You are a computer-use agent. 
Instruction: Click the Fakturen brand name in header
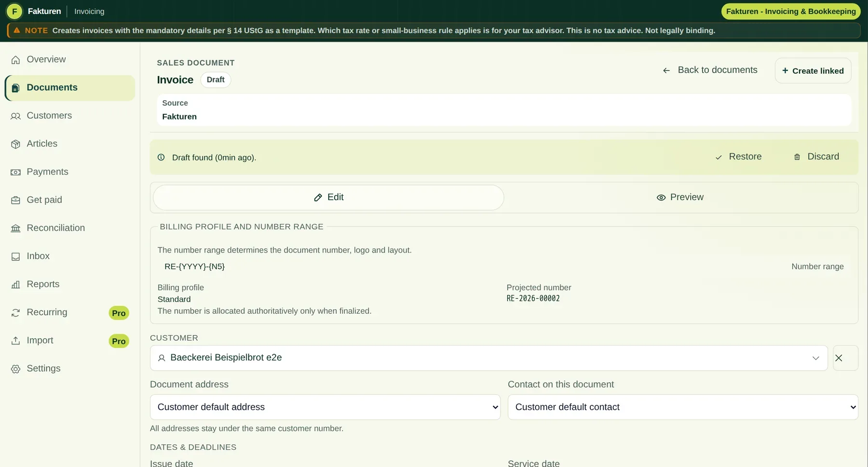pyautogui.click(x=44, y=11)
